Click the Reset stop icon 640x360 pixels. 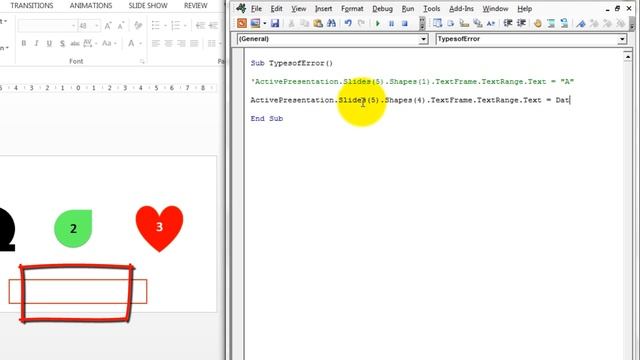[404, 23]
